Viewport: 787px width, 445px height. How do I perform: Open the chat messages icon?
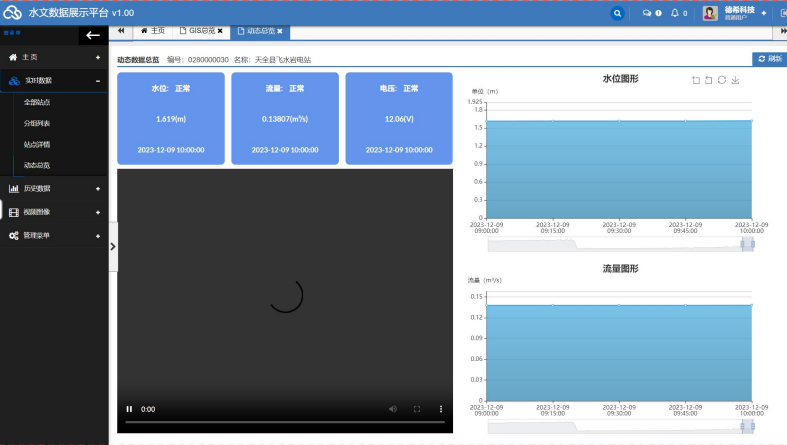point(647,13)
